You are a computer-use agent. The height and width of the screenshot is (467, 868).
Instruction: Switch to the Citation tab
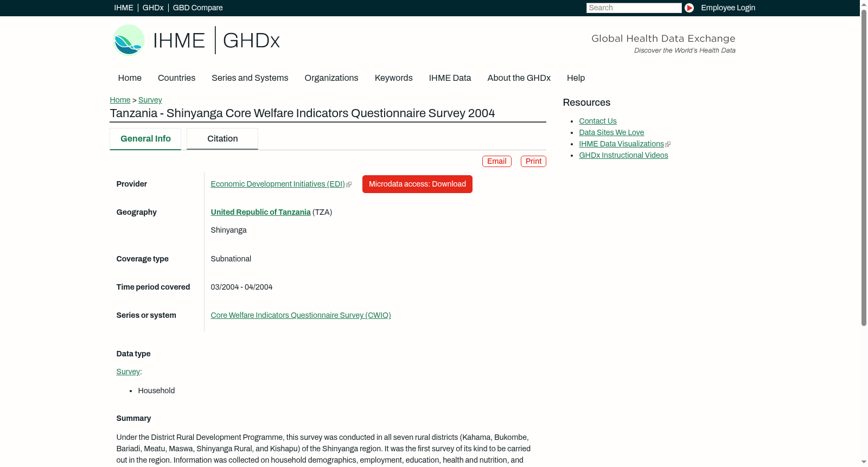[222, 139]
